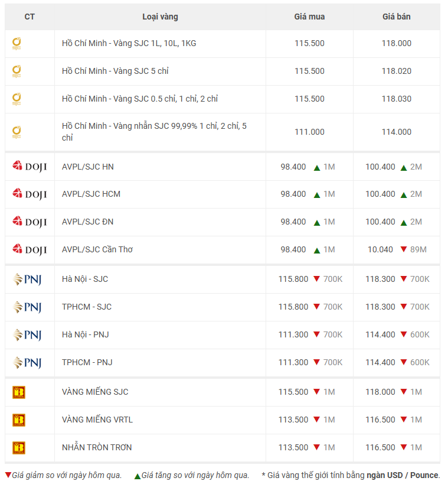
Task: Click the logo in the NHẪN TRÒN TRƠN row
Action: tap(19, 448)
